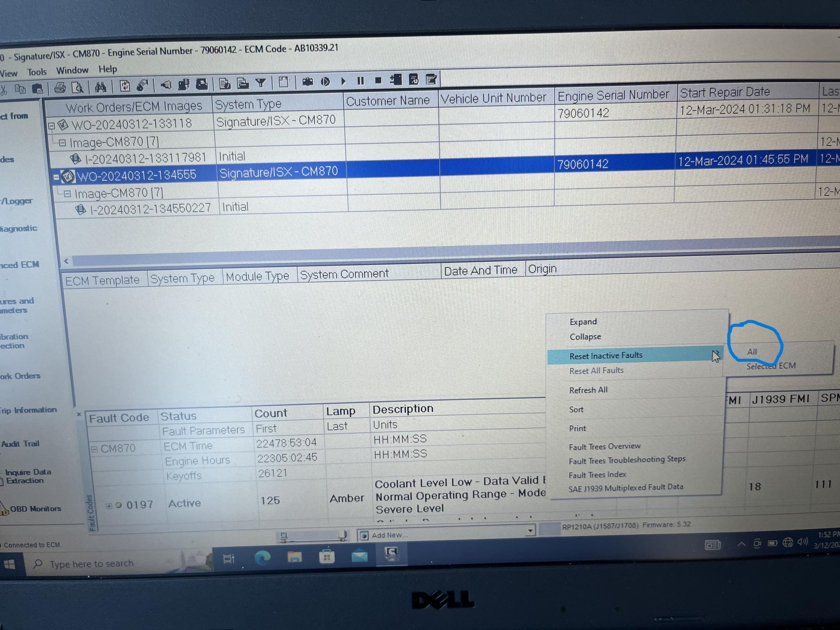
Task: Click the funnel Filter toolbar icon
Action: pyautogui.click(x=261, y=83)
